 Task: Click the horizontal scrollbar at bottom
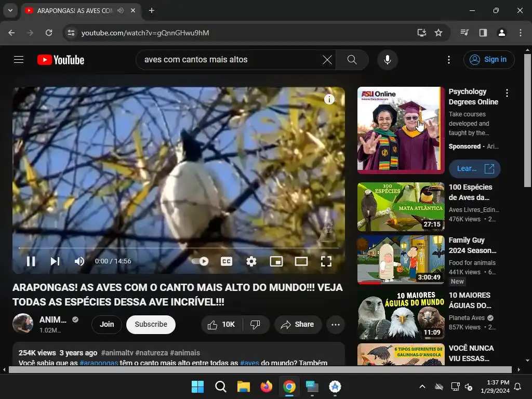[260, 369]
